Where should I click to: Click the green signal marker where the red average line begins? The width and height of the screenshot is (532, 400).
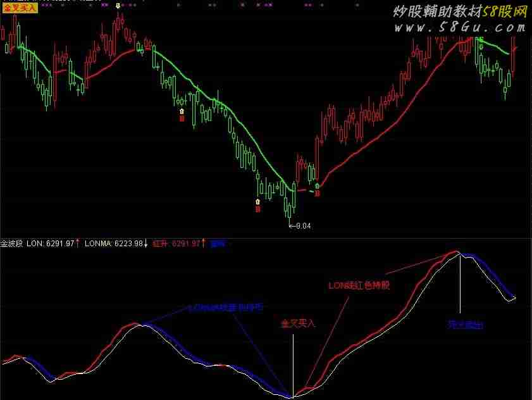pyautogui.click(x=317, y=186)
